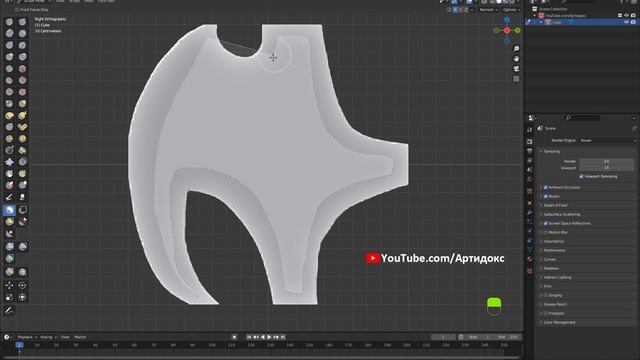
Task: Uncheck Viewport Denoising
Action: (581, 176)
